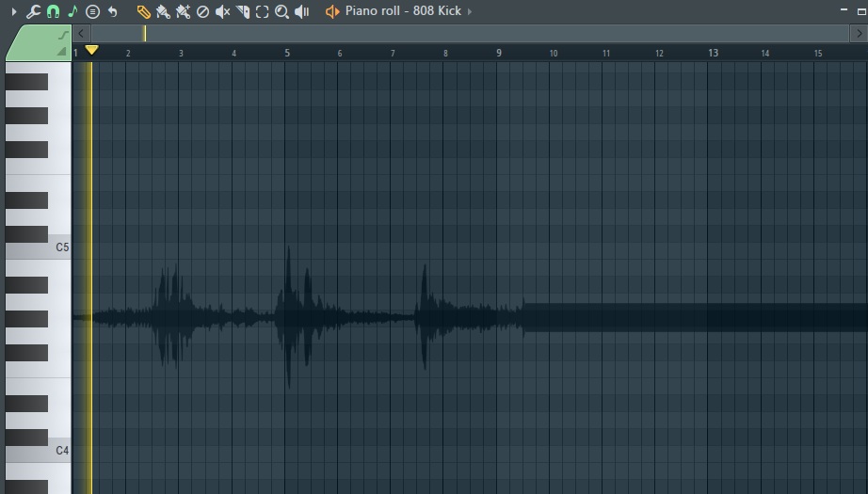Expand the arrow after 808 Kick

[x=471, y=11]
